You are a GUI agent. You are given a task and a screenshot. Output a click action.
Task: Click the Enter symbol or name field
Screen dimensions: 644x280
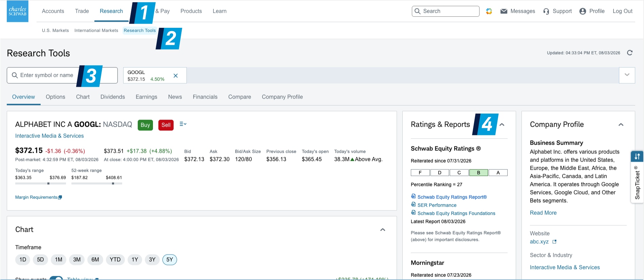[62, 75]
